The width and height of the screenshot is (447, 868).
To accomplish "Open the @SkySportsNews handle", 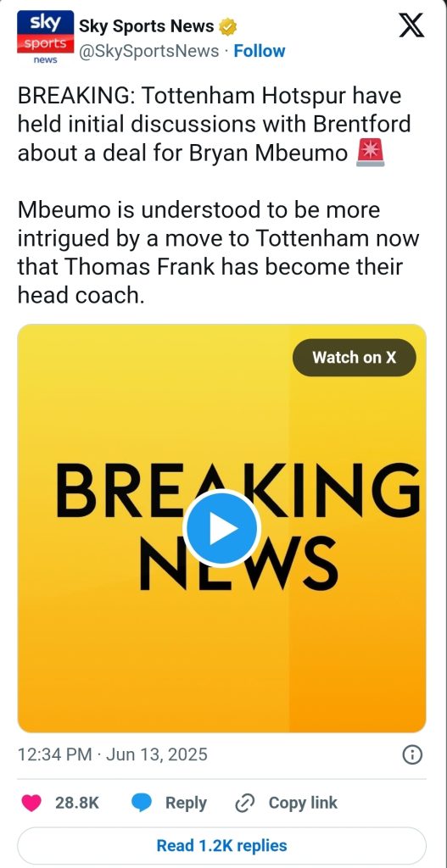I will point(149,51).
